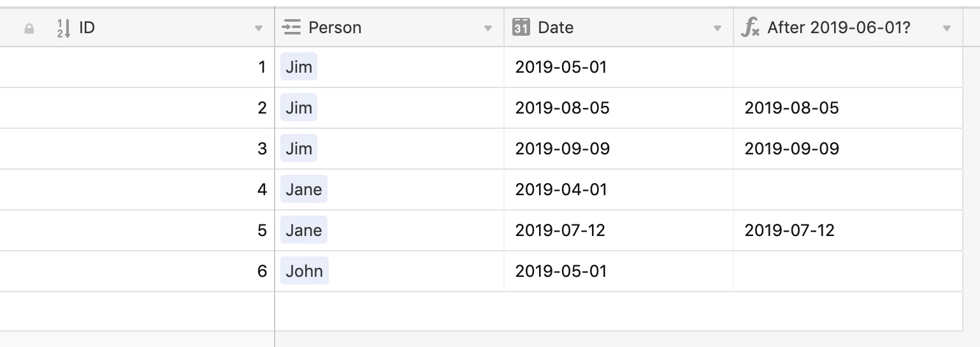
Task: Click the empty new-row area below row 6
Action: click(x=481, y=311)
